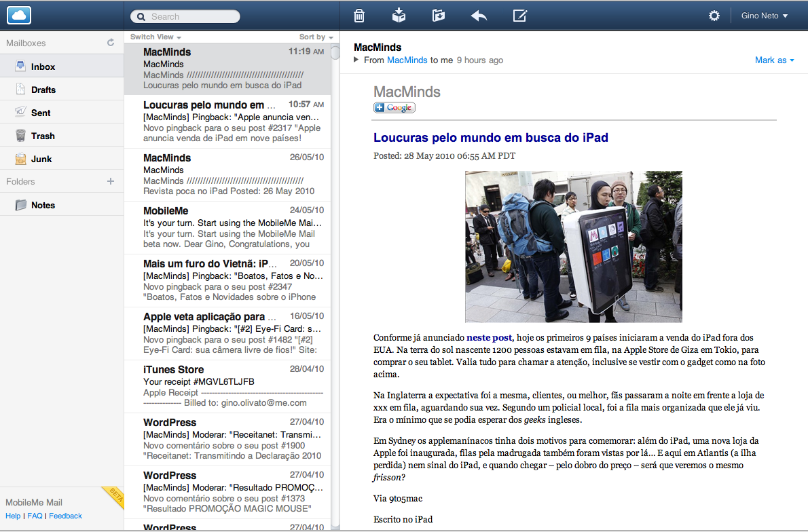Open WordPress Receitanet moderation message
The image size is (808, 532).
click(x=227, y=439)
